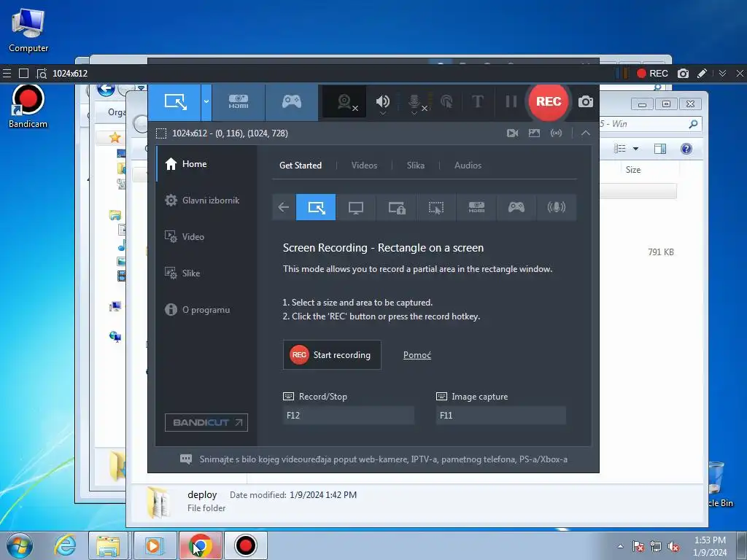Switch to game recording mode in top toolbar

pos(292,101)
